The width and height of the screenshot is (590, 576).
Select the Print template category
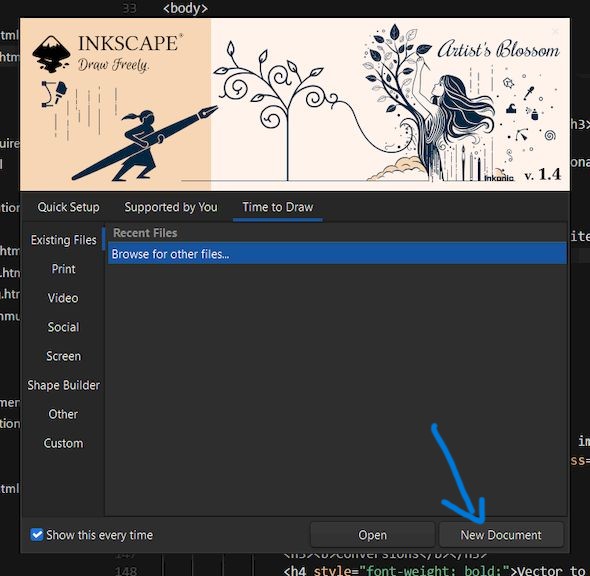click(x=63, y=269)
